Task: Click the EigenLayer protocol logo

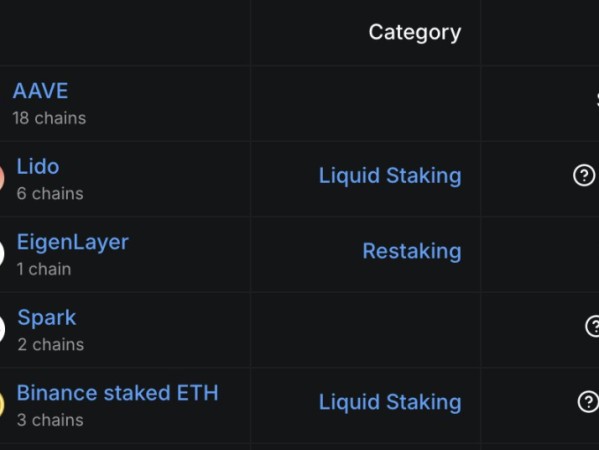Action: click(2, 253)
